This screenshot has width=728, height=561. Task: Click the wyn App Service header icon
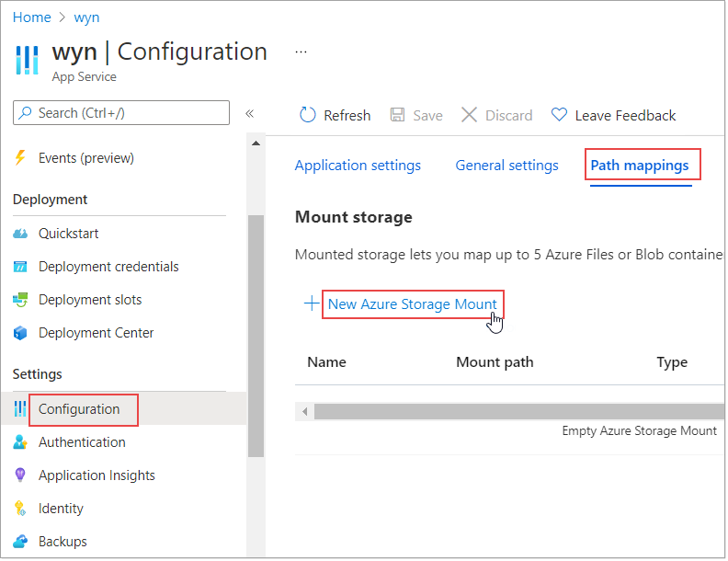coord(27,60)
